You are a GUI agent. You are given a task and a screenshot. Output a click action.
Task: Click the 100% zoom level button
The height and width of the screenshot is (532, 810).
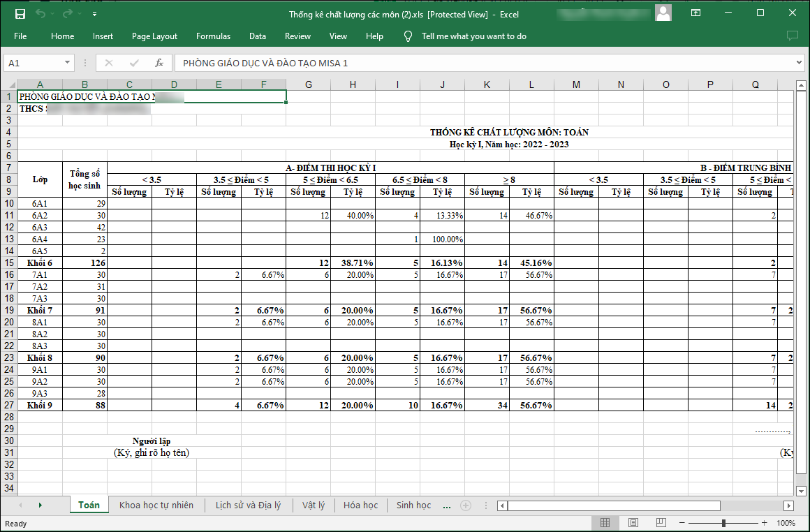786,523
